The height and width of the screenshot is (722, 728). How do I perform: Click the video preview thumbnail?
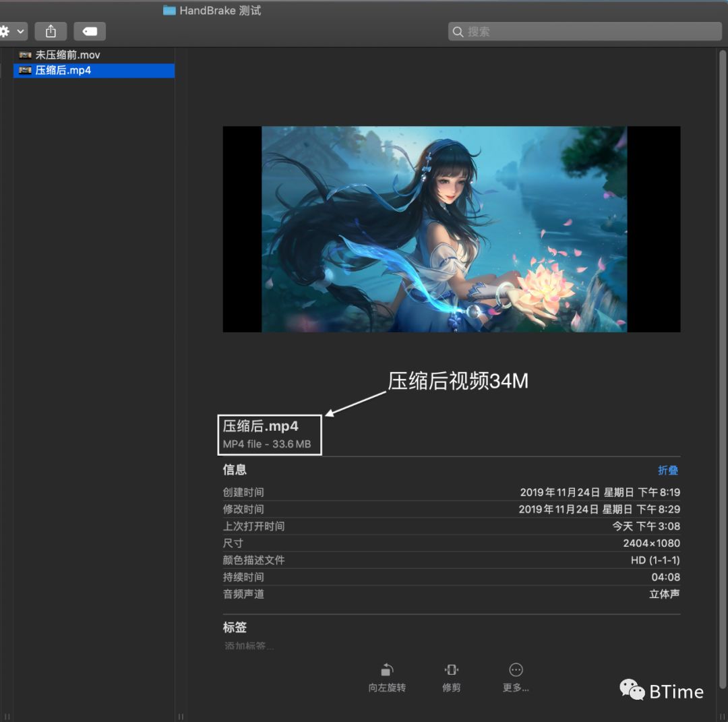[x=452, y=229]
